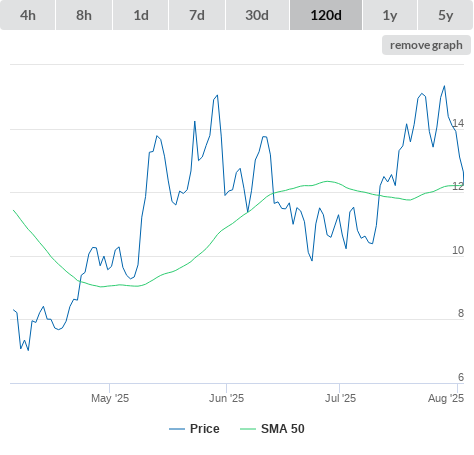Switch chart to the 7d range

click(197, 15)
